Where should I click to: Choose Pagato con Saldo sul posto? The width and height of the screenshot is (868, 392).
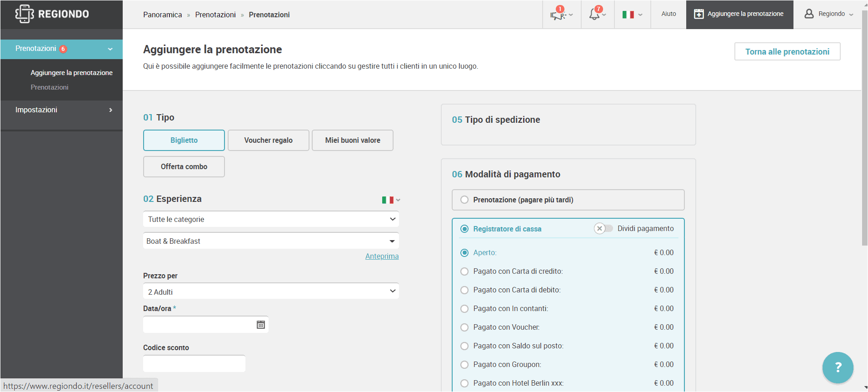point(464,346)
